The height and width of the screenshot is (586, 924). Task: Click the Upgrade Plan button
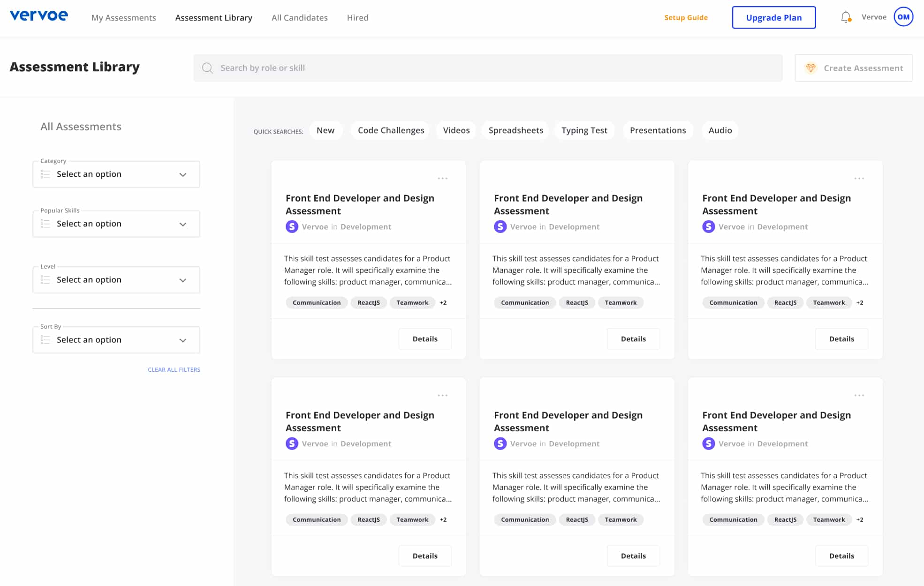click(x=773, y=17)
